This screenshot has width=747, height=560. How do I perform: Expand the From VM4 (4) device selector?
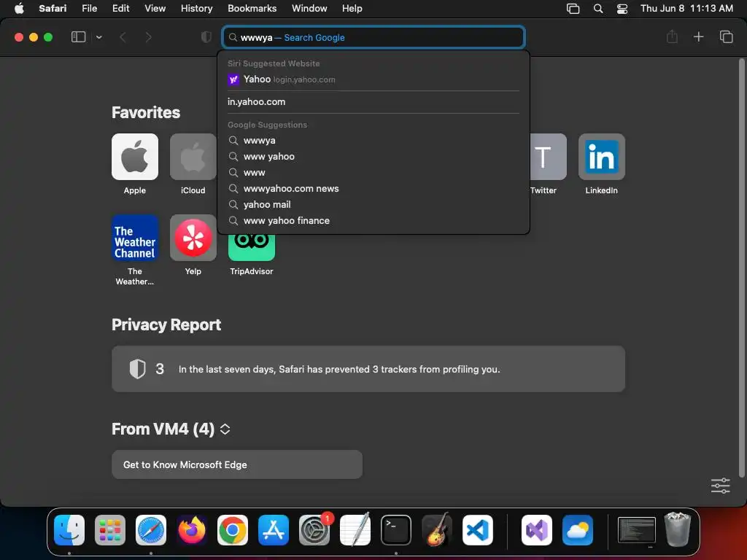225,429
